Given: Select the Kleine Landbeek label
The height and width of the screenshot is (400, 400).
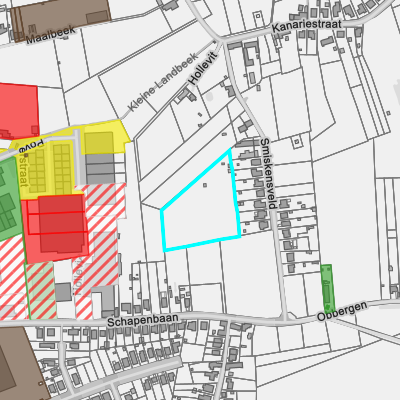Looking at the screenshot, I should click(x=163, y=82).
